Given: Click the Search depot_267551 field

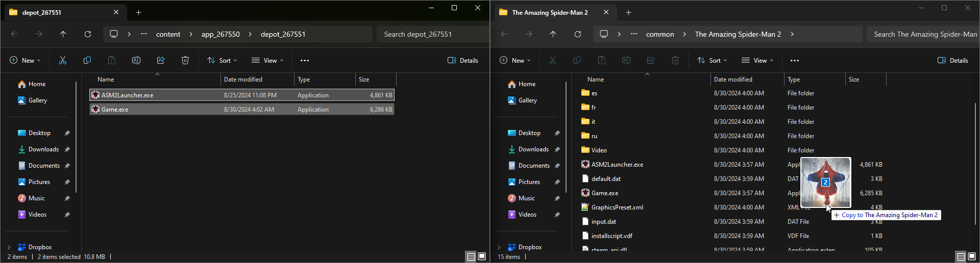Looking at the screenshot, I should pyautogui.click(x=431, y=34).
